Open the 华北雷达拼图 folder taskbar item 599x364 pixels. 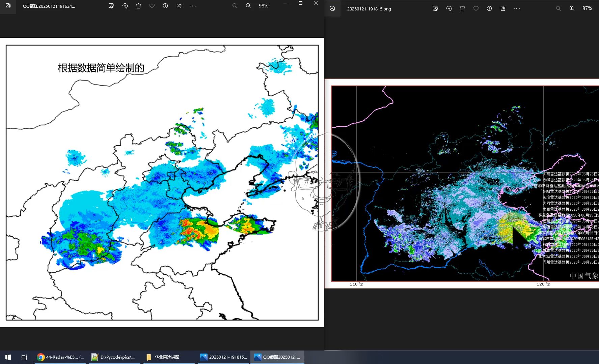169,357
